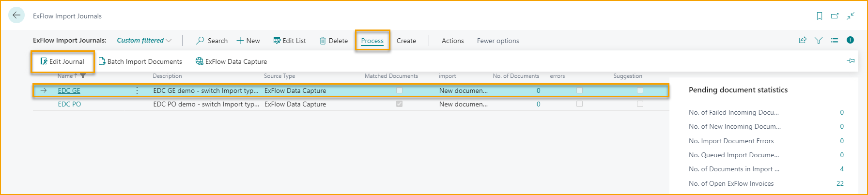Click Pending document statistics heading
Viewport: 868px width, 195px height.
pyautogui.click(x=738, y=90)
